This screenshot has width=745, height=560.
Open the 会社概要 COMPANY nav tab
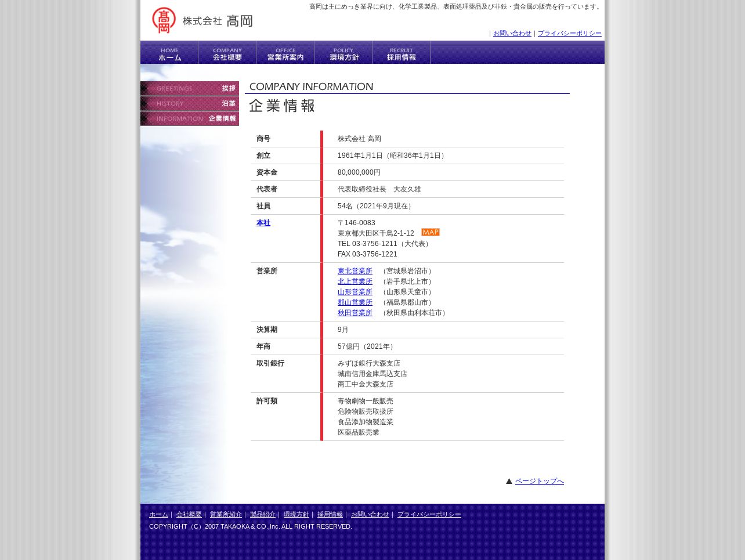coord(227,52)
